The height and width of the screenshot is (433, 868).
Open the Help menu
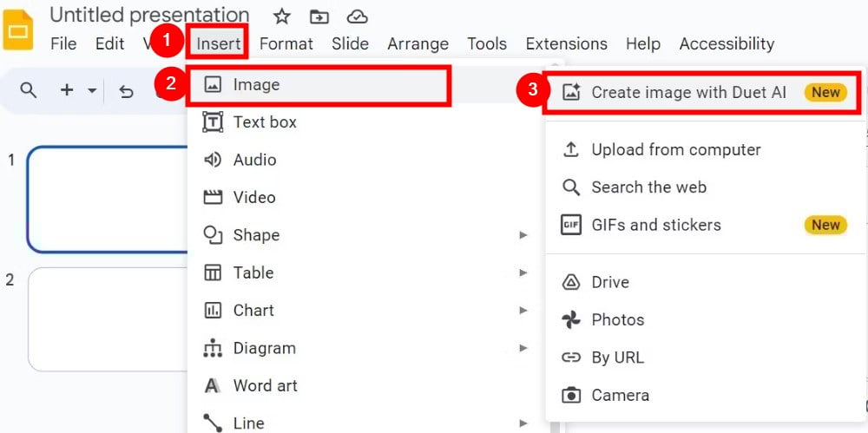click(643, 43)
